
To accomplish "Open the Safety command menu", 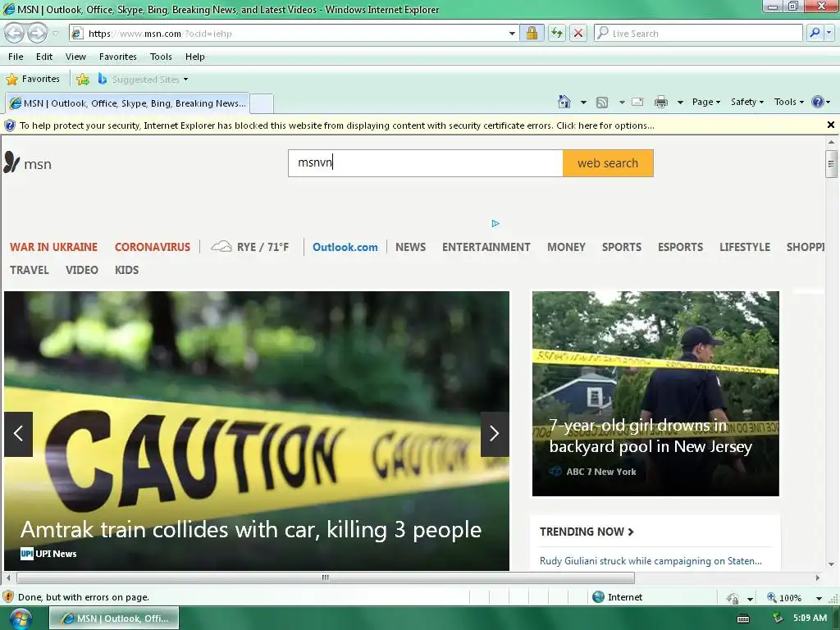I will (747, 102).
